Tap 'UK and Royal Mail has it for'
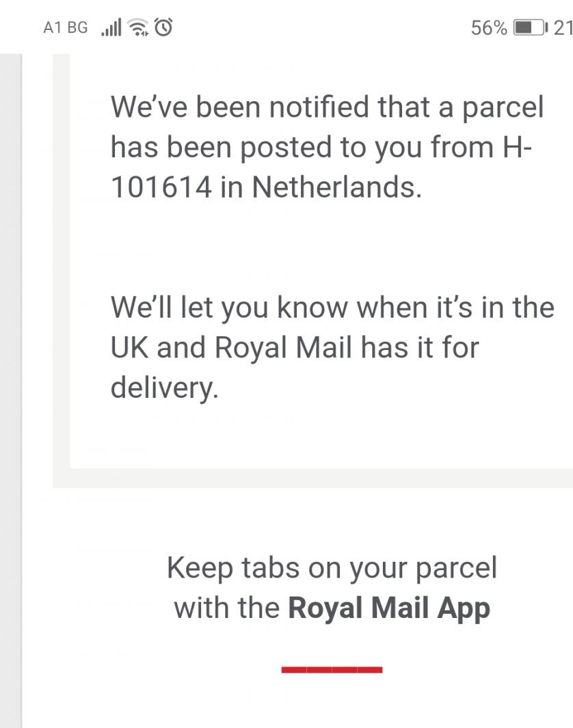 (294, 347)
